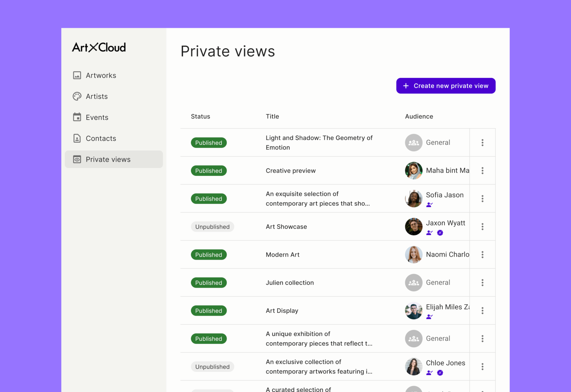The height and width of the screenshot is (392, 571).
Task: Open the Artworks section icon
Action: pos(77,75)
